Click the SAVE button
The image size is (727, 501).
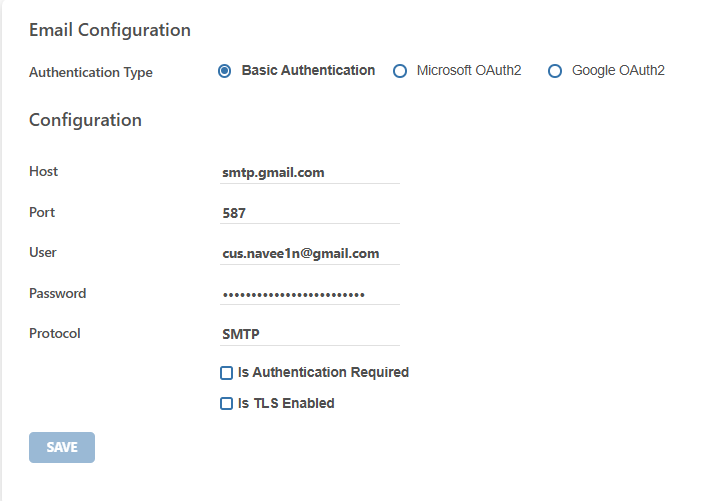[x=62, y=447]
